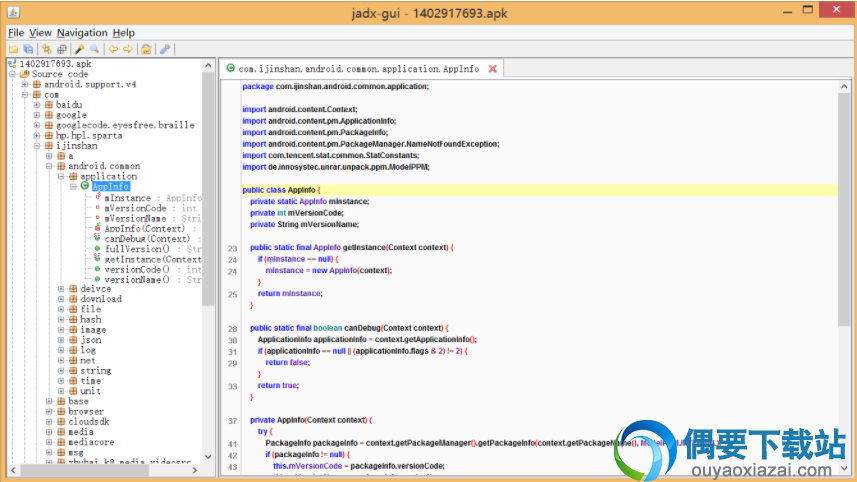This screenshot has height=482, width=857.
Task: Expand the googlecode.eyesfree.braille package
Action: pos(37,125)
